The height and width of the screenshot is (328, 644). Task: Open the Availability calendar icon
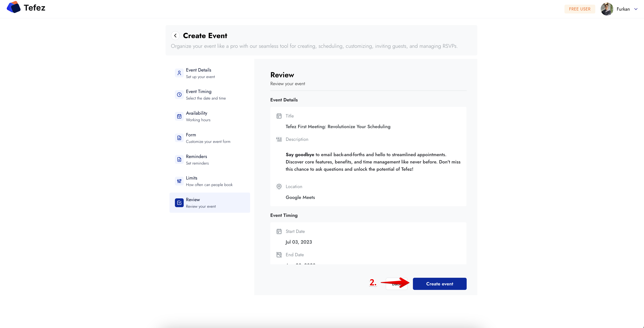[x=179, y=116]
